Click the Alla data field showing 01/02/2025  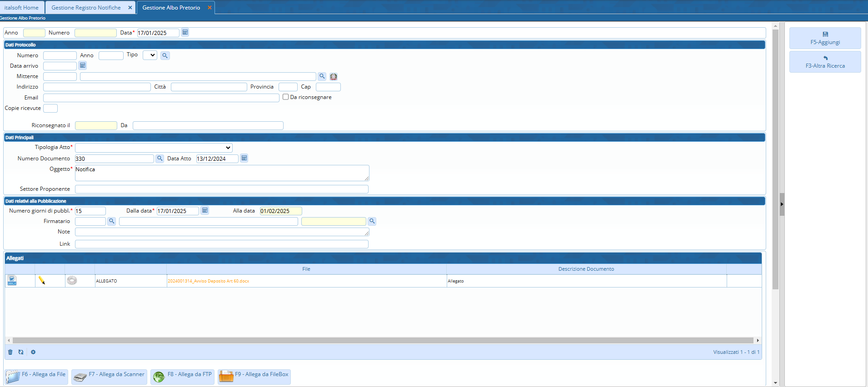pos(281,211)
